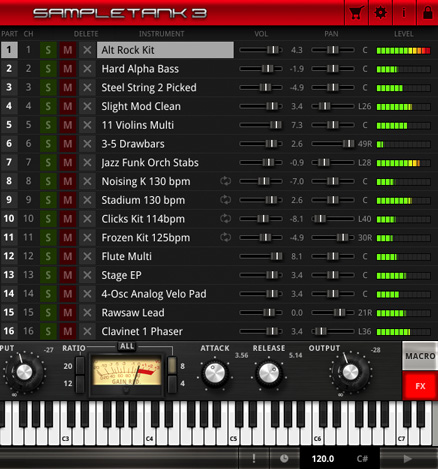Select Rawsaw Lead instrument
Image resolution: width=438 pixels, height=469 pixels.
coord(165,313)
